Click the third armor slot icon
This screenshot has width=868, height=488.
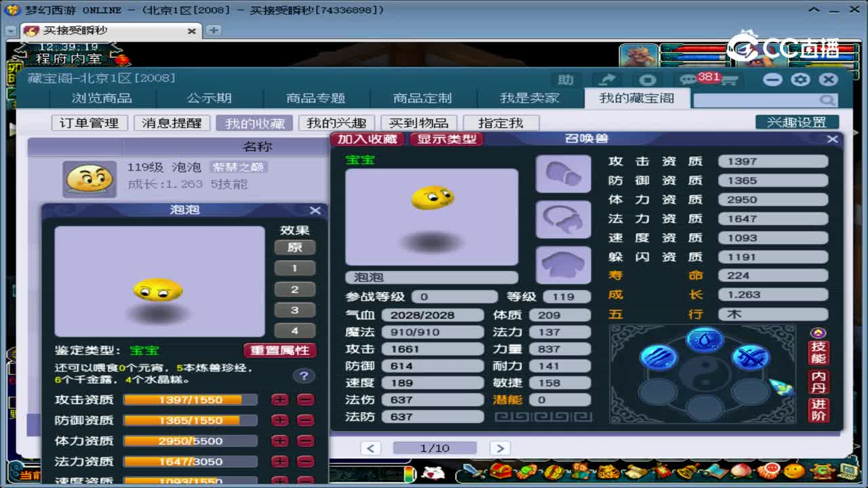pos(564,265)
